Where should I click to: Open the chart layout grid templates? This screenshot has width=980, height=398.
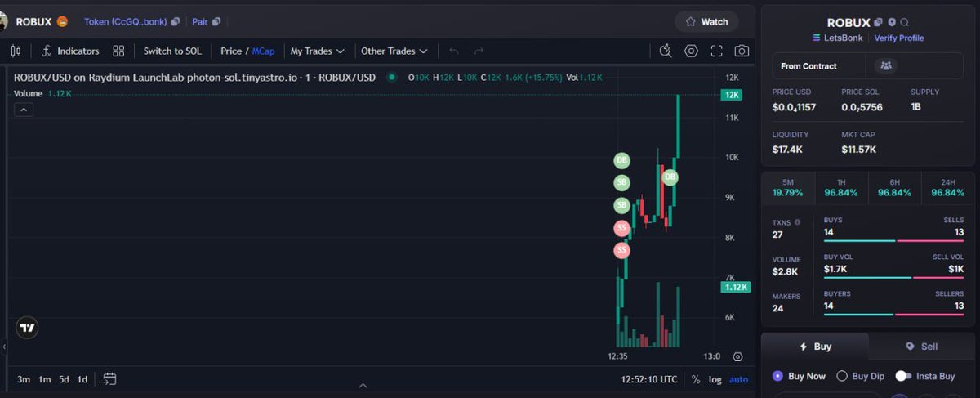point(119,51)
